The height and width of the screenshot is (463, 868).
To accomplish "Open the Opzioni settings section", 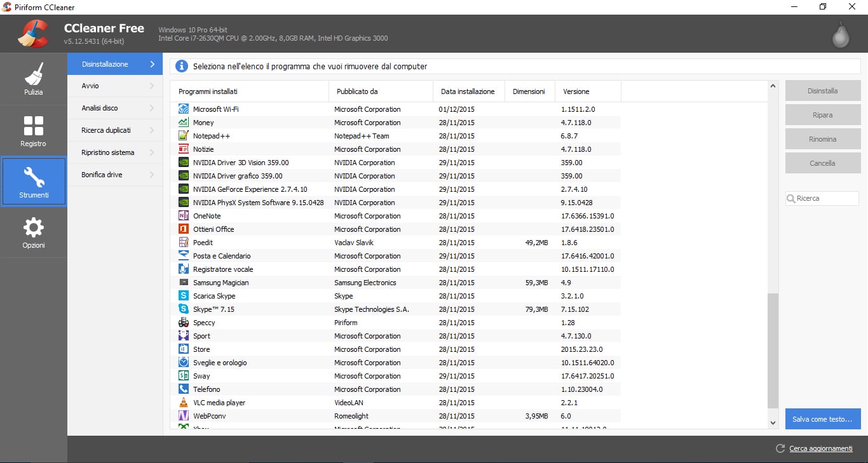I will pyautogui.click(x=33, y=232).
